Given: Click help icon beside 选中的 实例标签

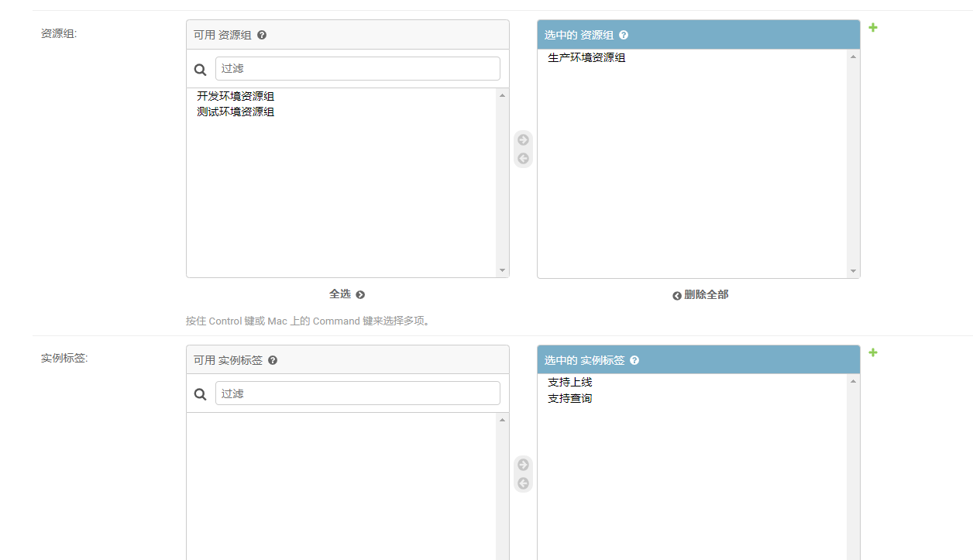Looking at the screenshot, I should pos(634,360).
